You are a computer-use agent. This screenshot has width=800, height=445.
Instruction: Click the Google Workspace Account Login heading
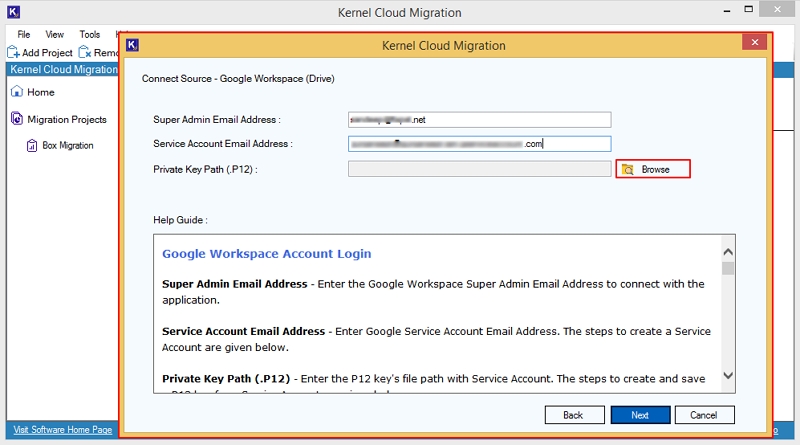point(267,254)
